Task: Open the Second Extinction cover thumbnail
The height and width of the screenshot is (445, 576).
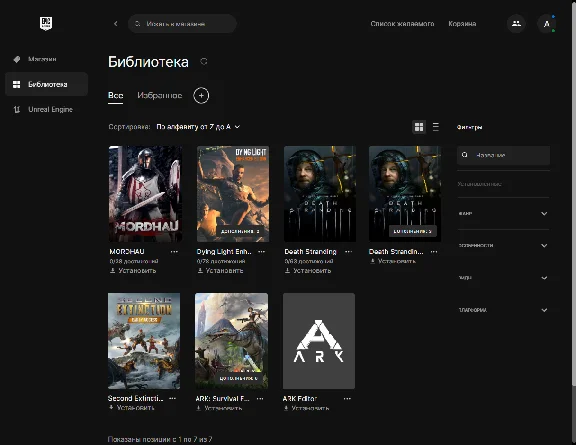Action: tap(144, 341)
